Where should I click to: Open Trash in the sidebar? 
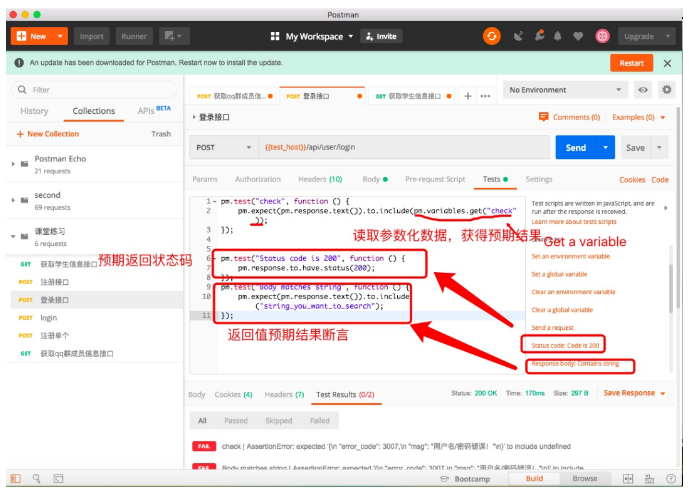(161, 134)
